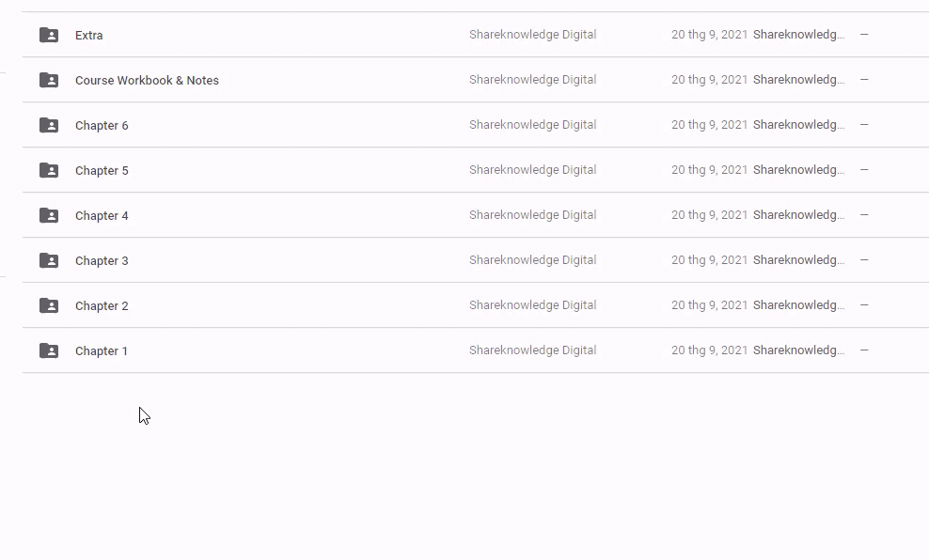This screenshot has width=929, height=560.
Task: Click the Chapter 1 shared folder icon
Action: pyautogui.click(x=49, y=350)
